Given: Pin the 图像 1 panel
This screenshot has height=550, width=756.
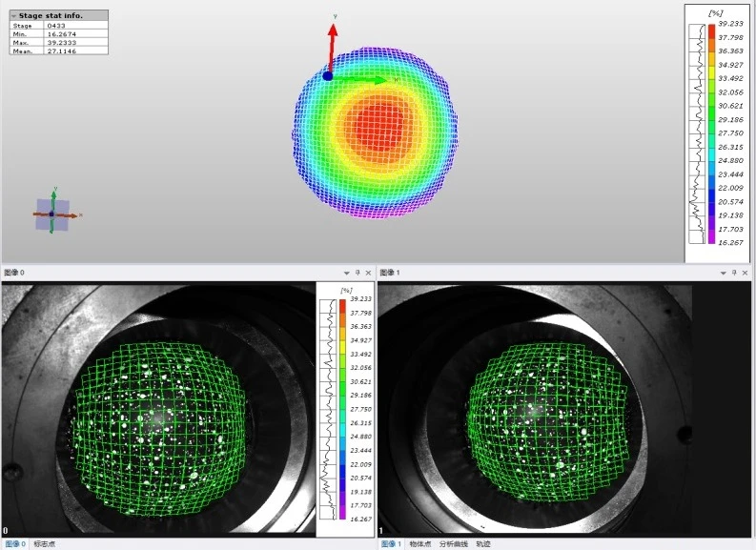Looking at the screenshot, I should coord(734,273).
